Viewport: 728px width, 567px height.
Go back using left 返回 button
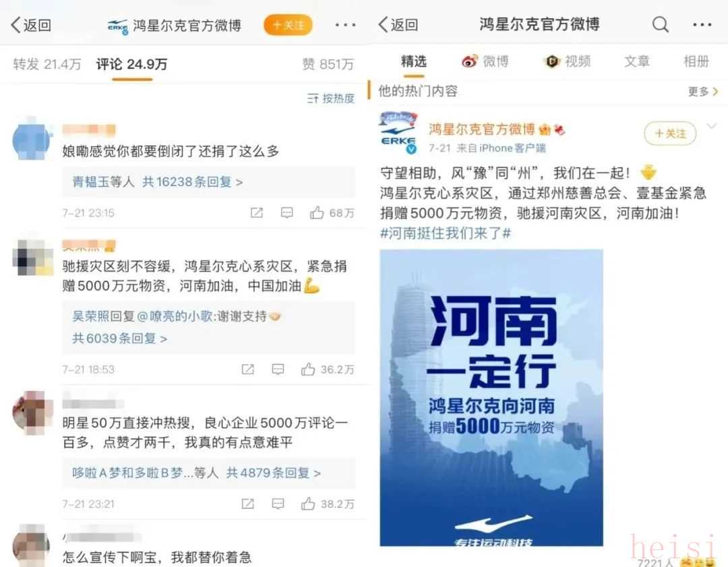[31, 25]
